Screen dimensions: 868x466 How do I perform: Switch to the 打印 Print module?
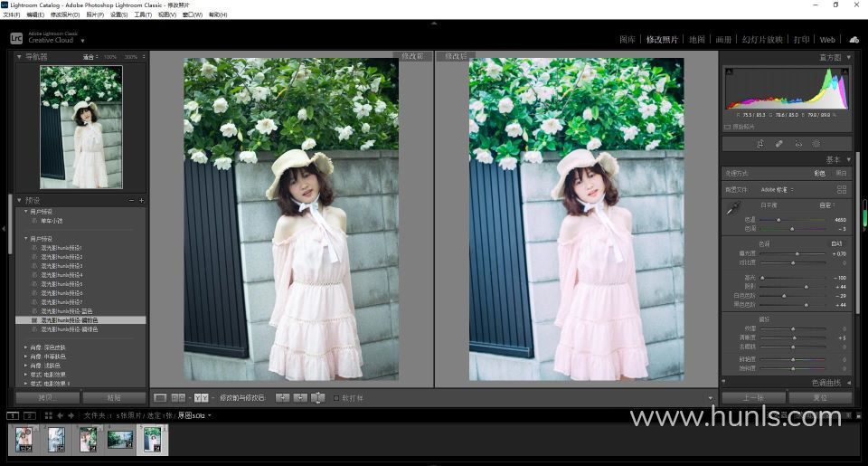click(802, 40)
